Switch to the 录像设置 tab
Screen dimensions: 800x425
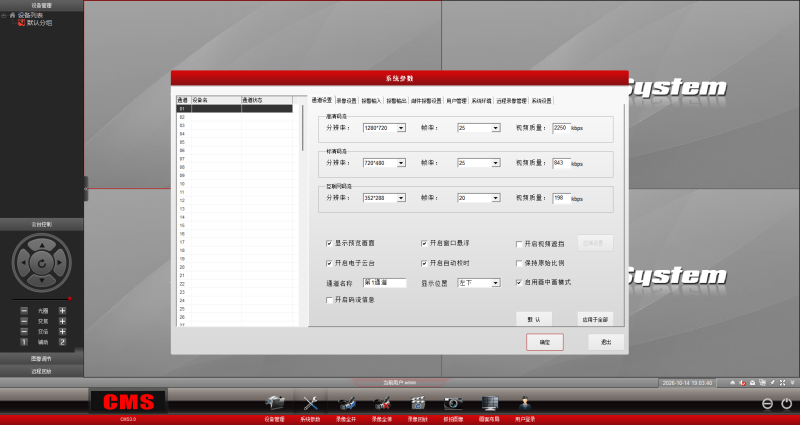coord(346,101)
